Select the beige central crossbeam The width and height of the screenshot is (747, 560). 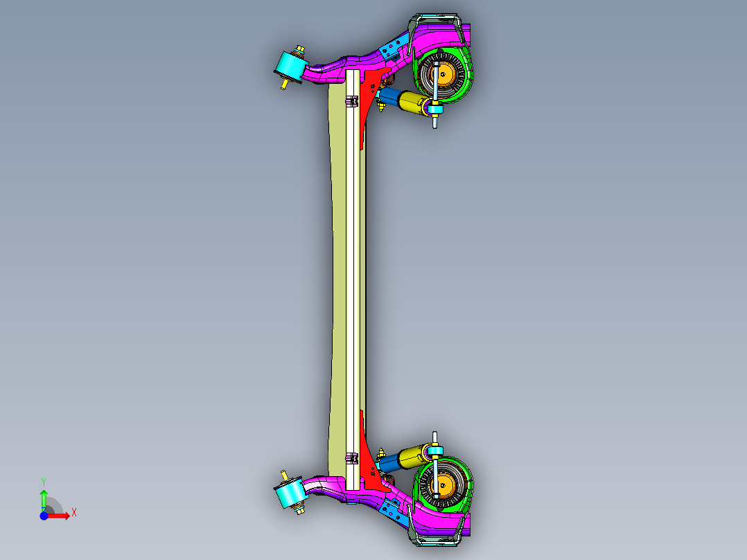point(340,277)
